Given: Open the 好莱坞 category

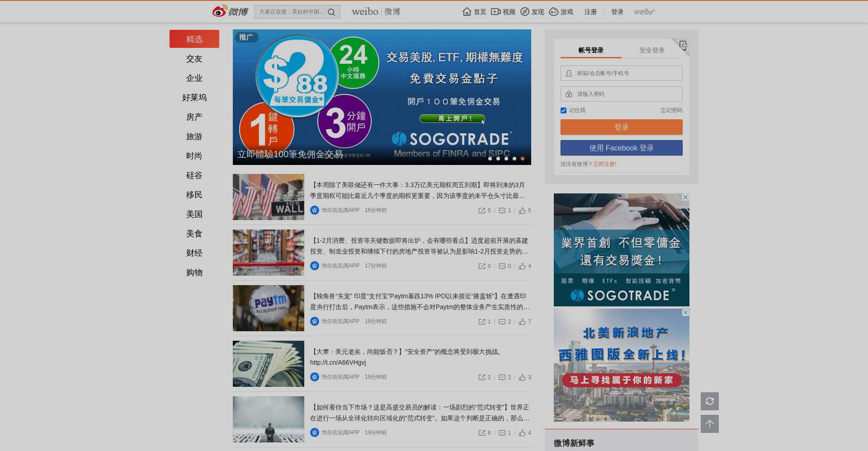Looking at the screenshot, I should [194, 98].
